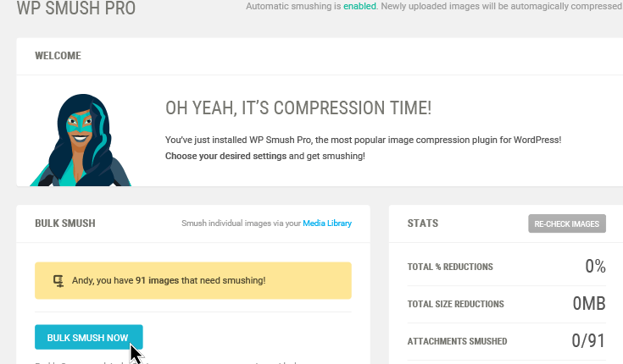Click the '0%' reductions value
The height and width of the screenshot is (364, 623).
595,266
